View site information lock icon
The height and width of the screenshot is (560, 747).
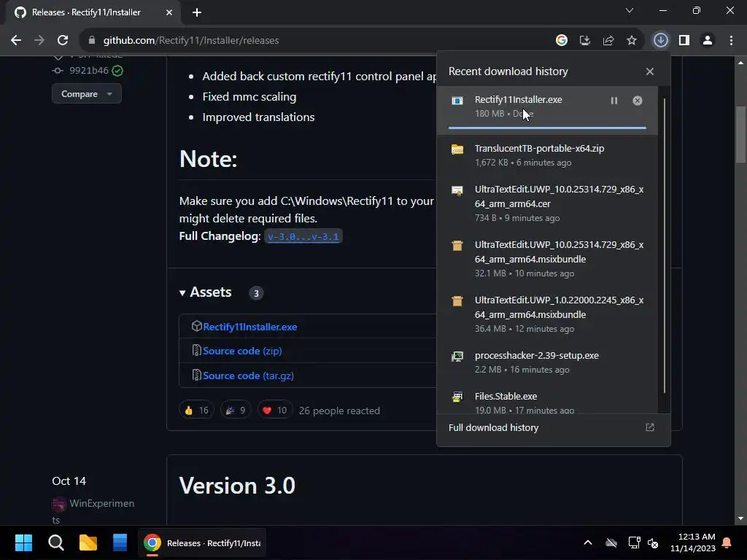pos(91,40)
